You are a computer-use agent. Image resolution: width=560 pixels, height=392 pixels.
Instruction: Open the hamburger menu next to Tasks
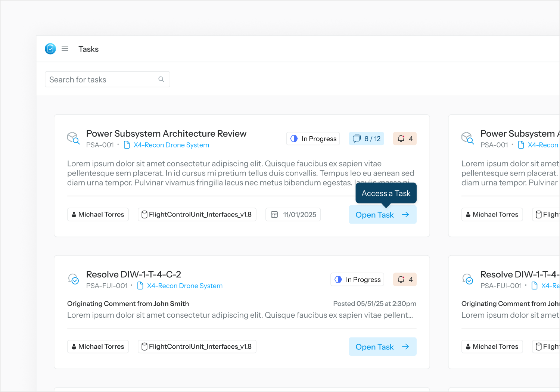(x=65, y=49)
